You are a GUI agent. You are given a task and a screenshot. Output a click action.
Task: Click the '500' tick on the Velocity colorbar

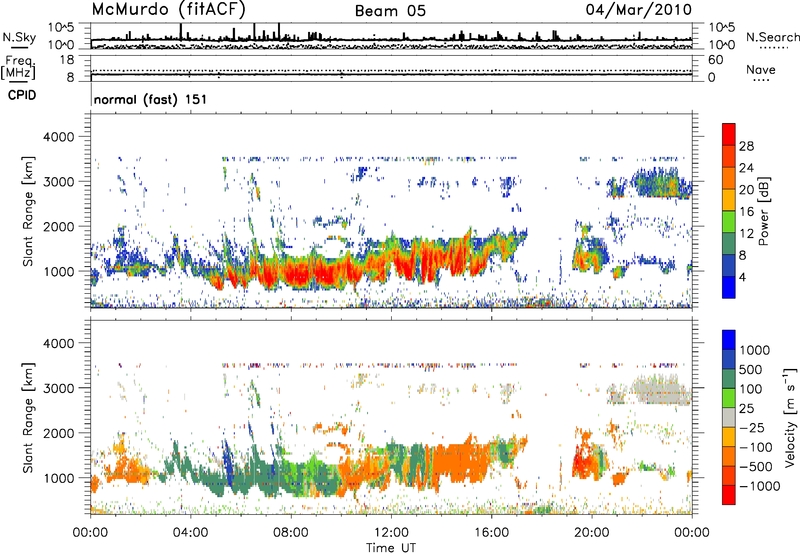coord(751,370)
